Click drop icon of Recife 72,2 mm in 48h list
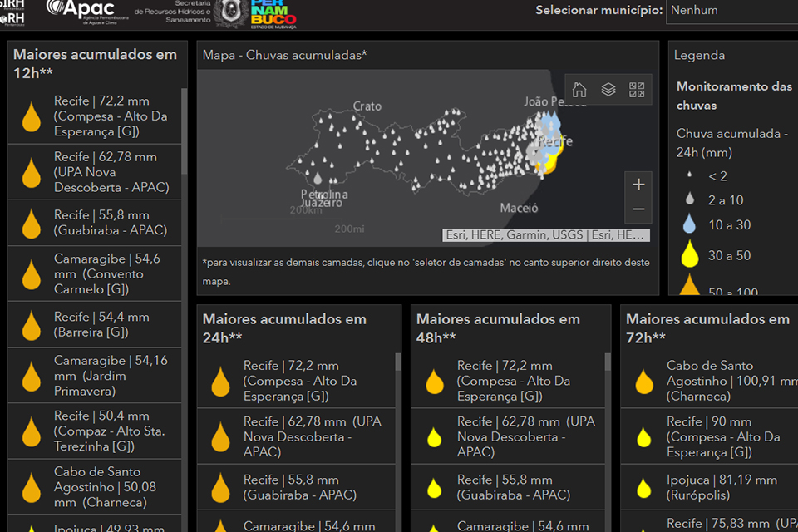Viewport: 798px width, 532px height. coord(435,382)
